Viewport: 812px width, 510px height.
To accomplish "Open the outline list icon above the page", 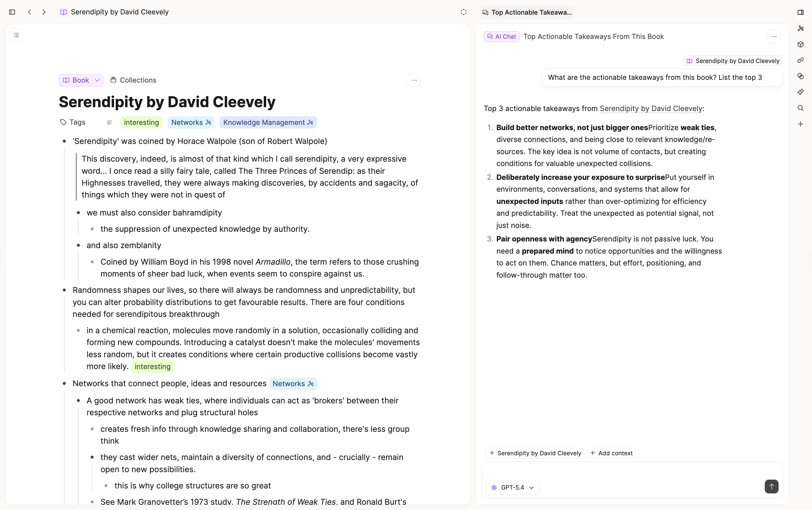I will 16,35.
